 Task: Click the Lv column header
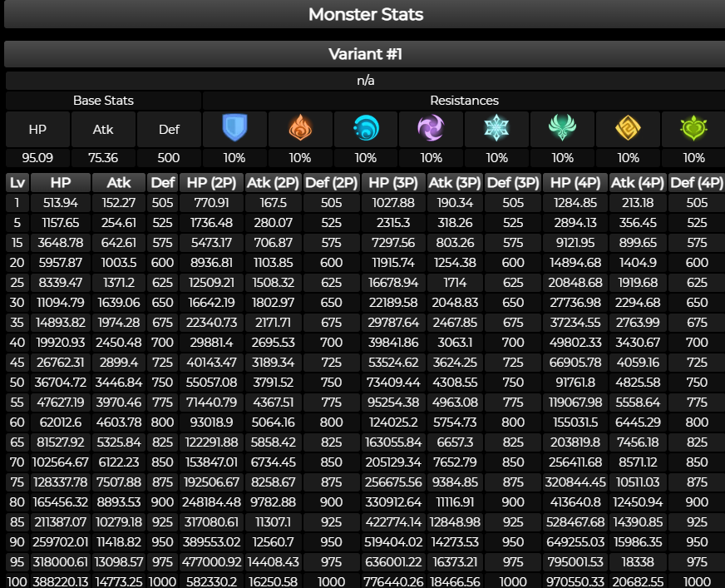pos(17,183)
